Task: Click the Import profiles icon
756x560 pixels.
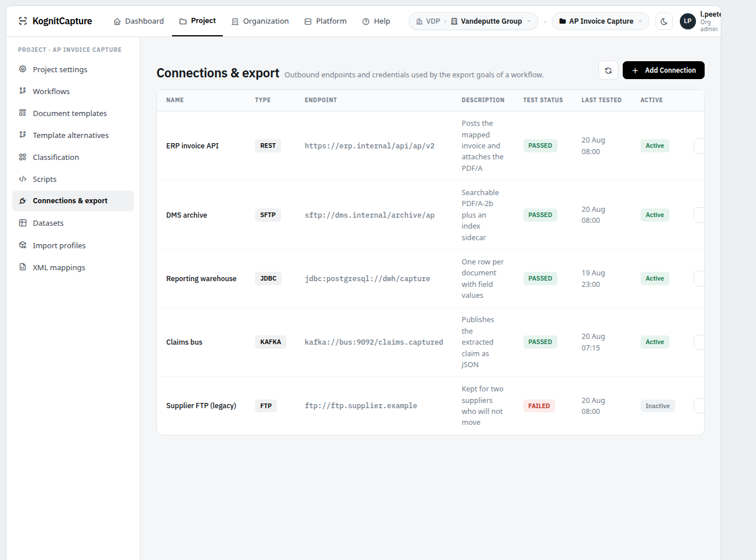Action: [23, 245]
